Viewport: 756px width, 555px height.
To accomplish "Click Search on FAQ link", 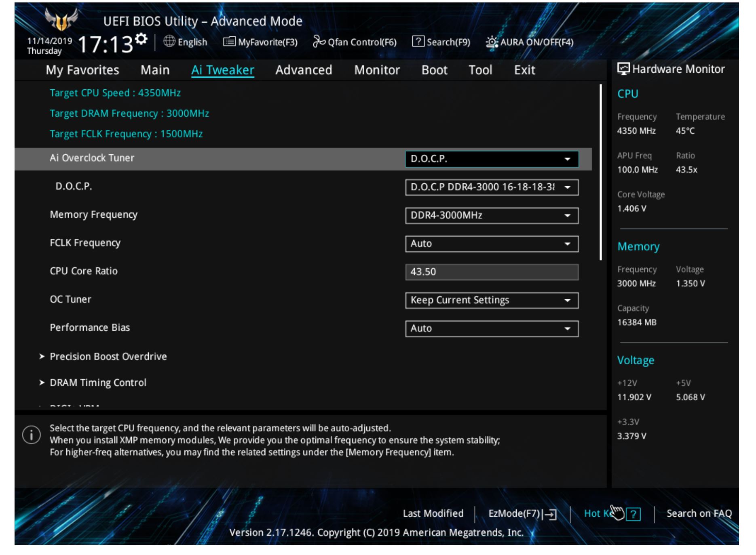I will (699, 513).
